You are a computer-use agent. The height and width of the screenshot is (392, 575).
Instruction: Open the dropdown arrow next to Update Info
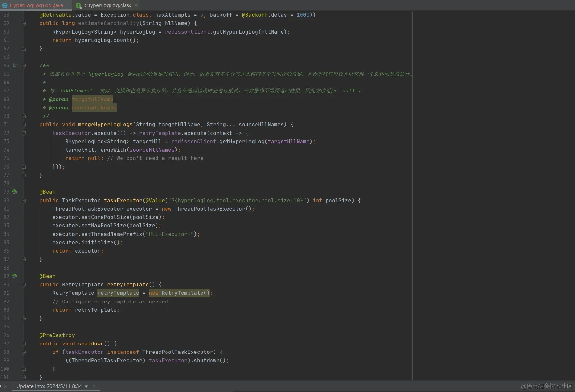pos(86,386)
